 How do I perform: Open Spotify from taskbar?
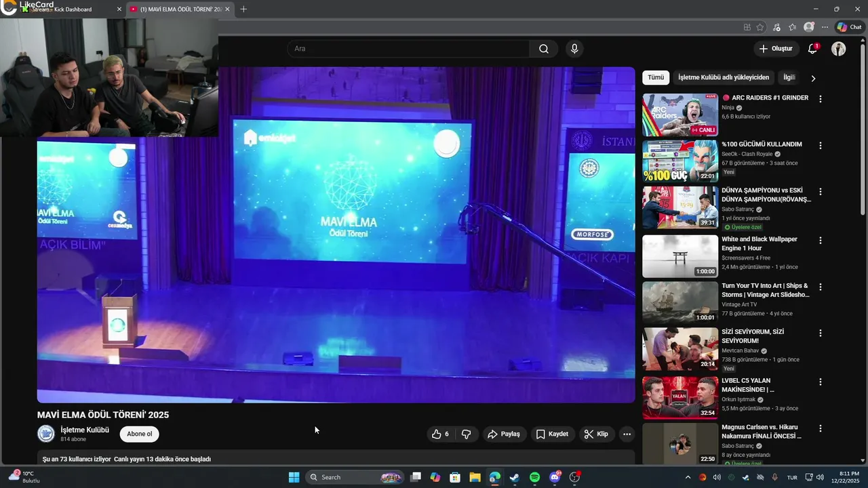click(534, 477)
